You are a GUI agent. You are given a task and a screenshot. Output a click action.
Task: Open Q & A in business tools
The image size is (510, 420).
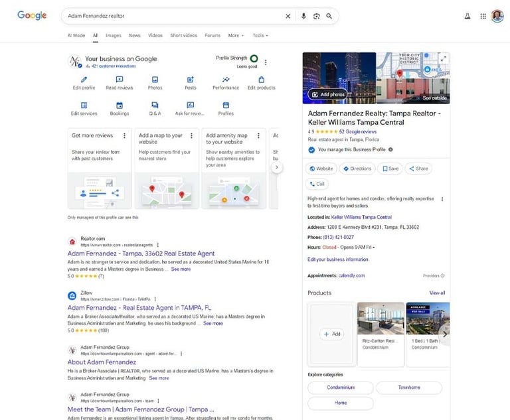155,109
